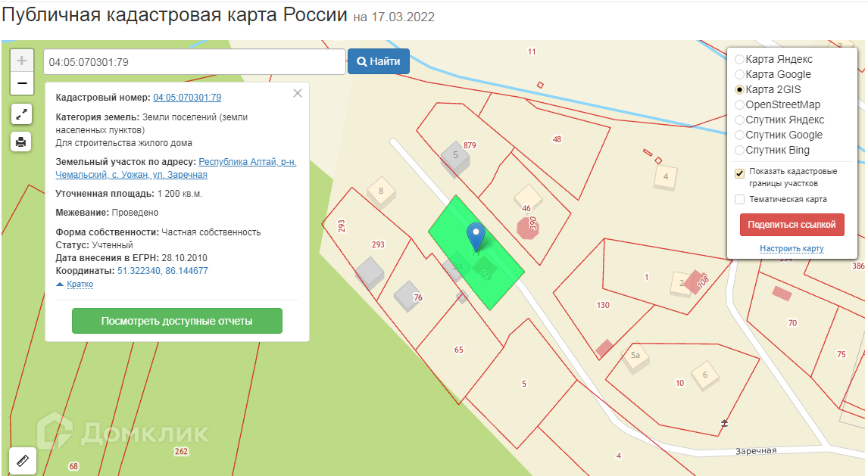Click parcel labeled 48 on map
The width and height of the screenshot is (868, 476).
(557, 139)
